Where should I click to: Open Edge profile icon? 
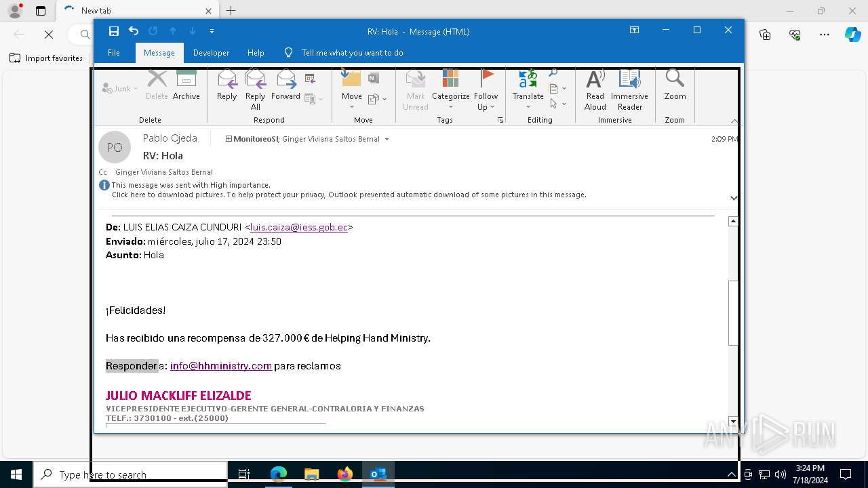click(15, 11)
